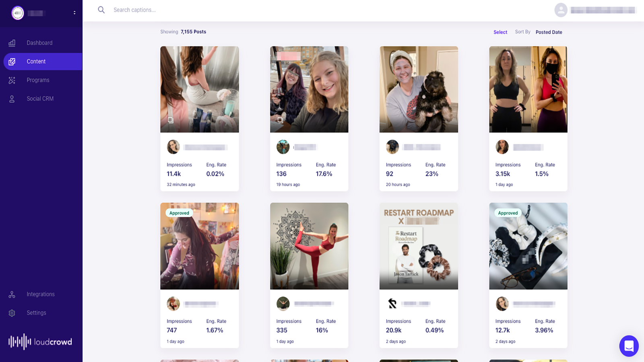The width and height of the screenshot is (644, 362).
Task: Click the Integrations nodes icon
Action: click(12, 294)
